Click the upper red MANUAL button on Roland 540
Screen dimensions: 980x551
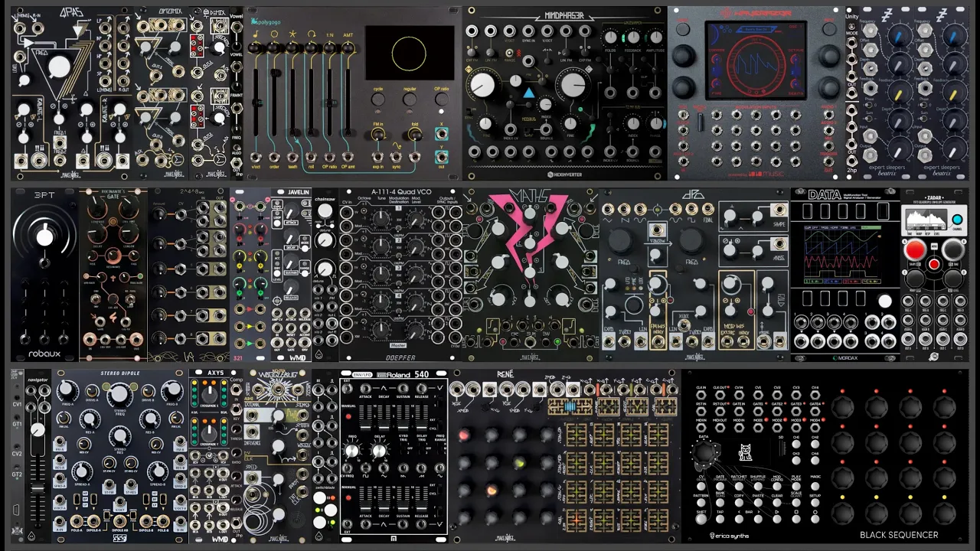click(348, 416)
